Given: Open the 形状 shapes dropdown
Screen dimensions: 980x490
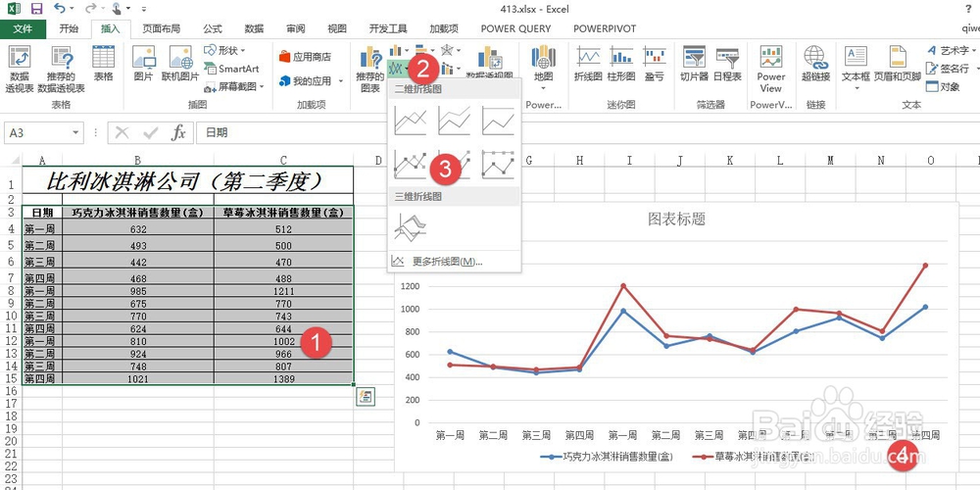Looking at the screenshot, I should (225, 51).
